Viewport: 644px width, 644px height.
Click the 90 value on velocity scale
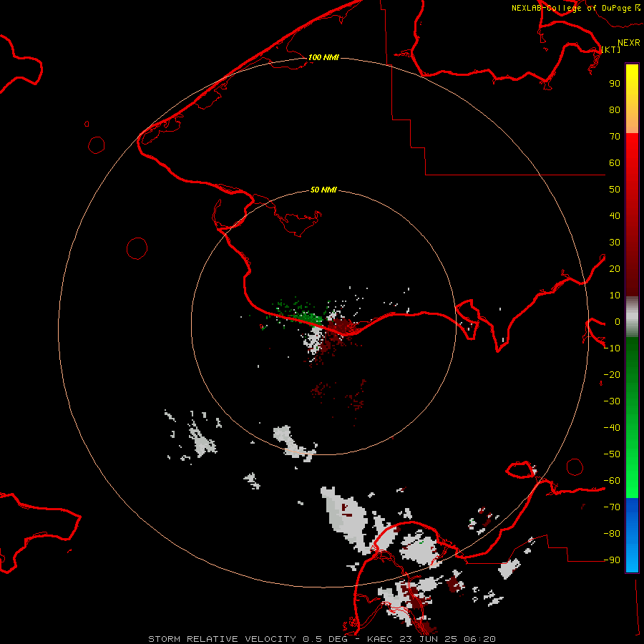(615, 84)
